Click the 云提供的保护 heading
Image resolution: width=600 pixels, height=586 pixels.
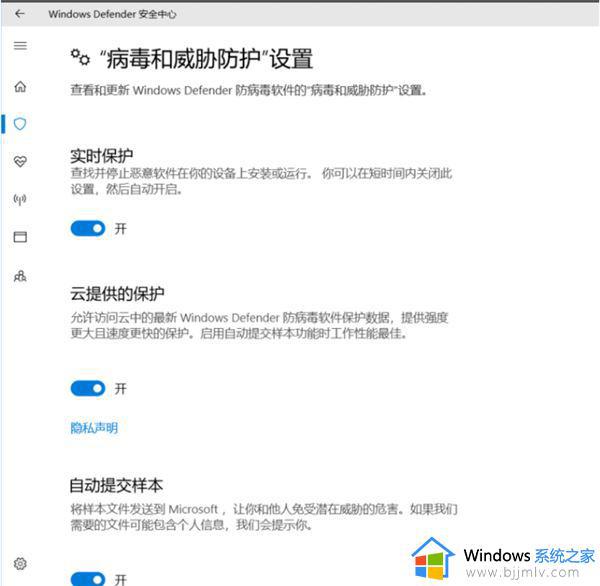(117, 294)
